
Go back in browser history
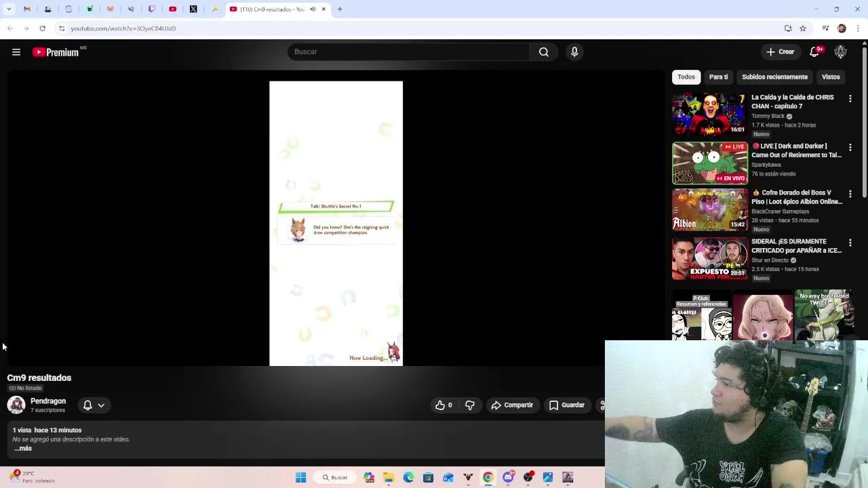coord(9,28)
